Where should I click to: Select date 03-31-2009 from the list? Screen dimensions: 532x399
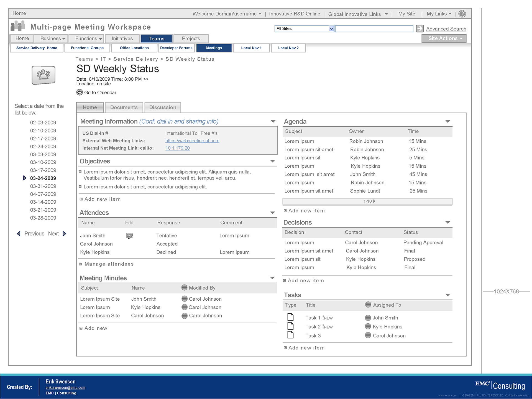43,186
